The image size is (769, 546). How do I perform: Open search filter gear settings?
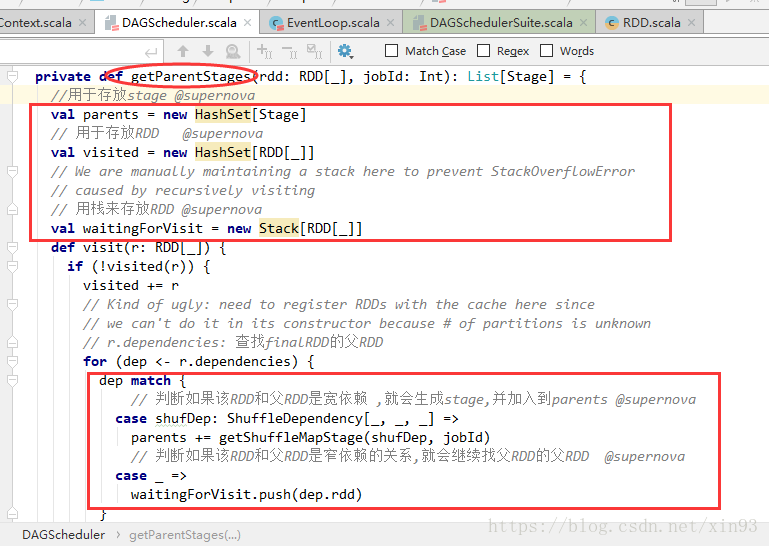(345, 51)
